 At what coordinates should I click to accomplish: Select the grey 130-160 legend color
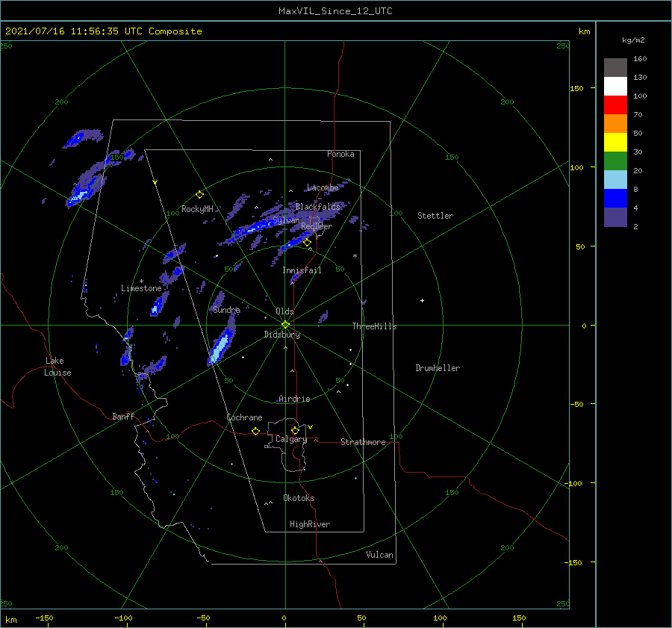615,68
